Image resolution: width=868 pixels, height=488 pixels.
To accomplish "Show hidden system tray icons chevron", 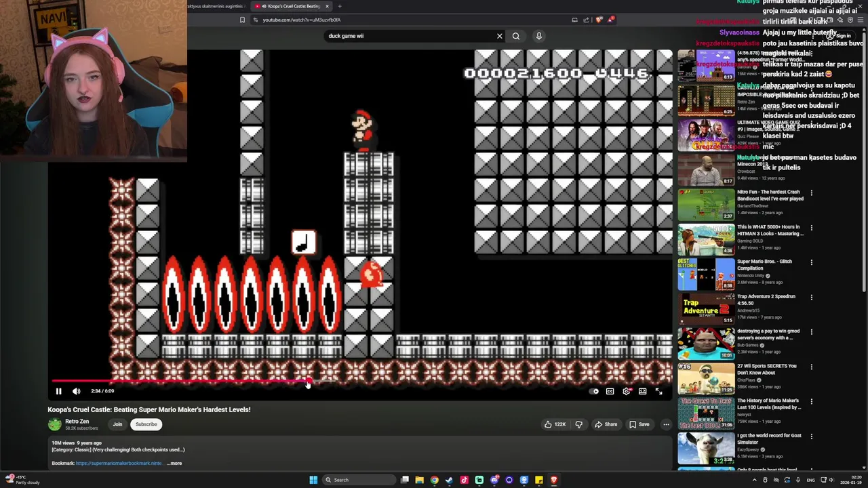I will (x=754, y=480).
